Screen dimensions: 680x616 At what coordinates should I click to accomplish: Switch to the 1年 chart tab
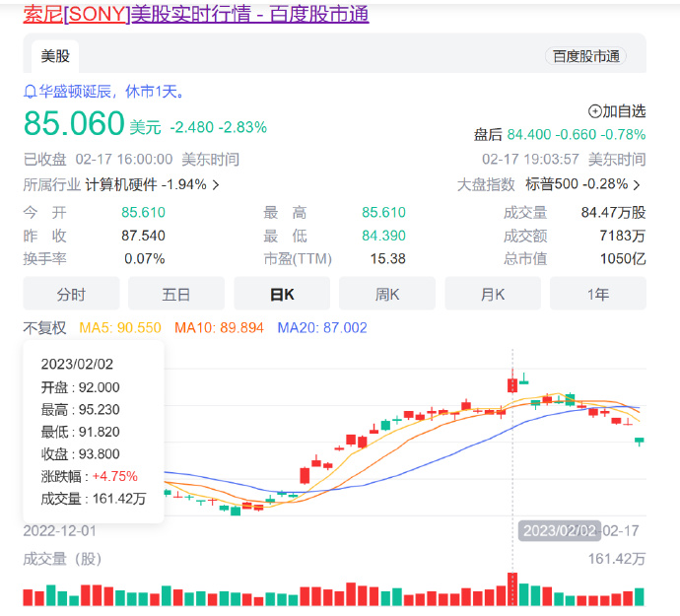coord(598,294)
